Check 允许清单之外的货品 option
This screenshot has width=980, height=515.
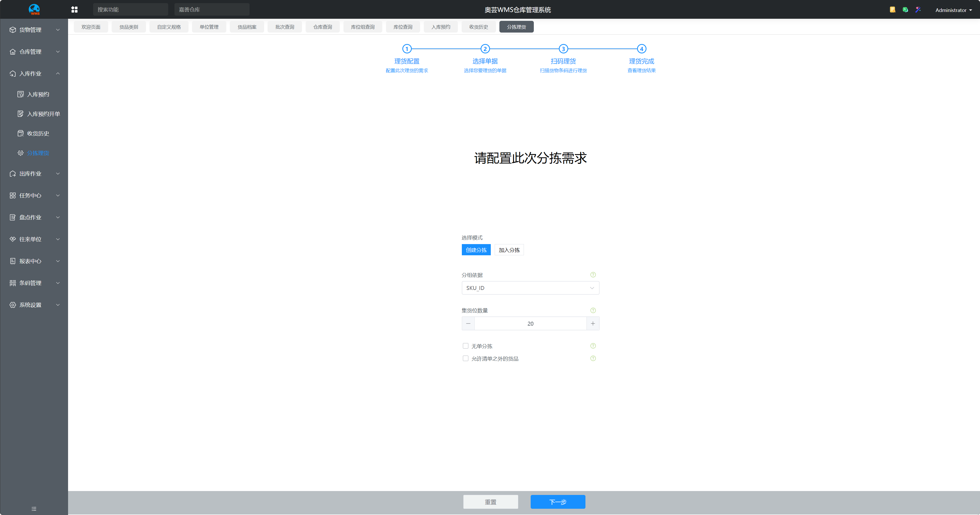(465, 358)
